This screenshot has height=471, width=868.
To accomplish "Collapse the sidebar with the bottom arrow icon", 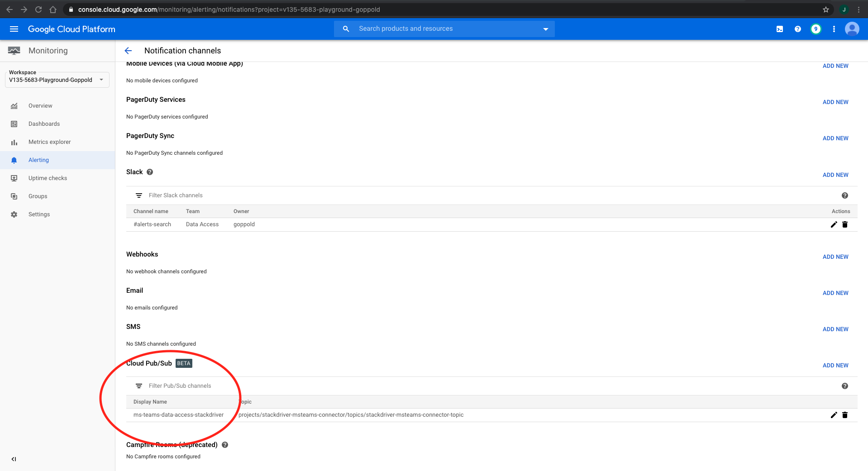I will [x=14, y=459].
